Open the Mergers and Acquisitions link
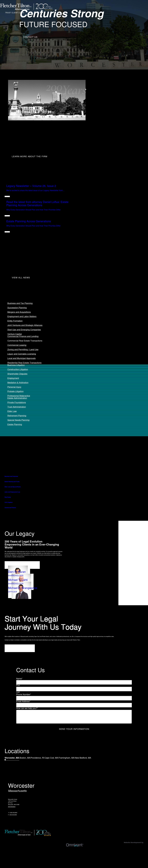This screenshot has height=868, width=148. pyautogui.click(x=19, y=312)
